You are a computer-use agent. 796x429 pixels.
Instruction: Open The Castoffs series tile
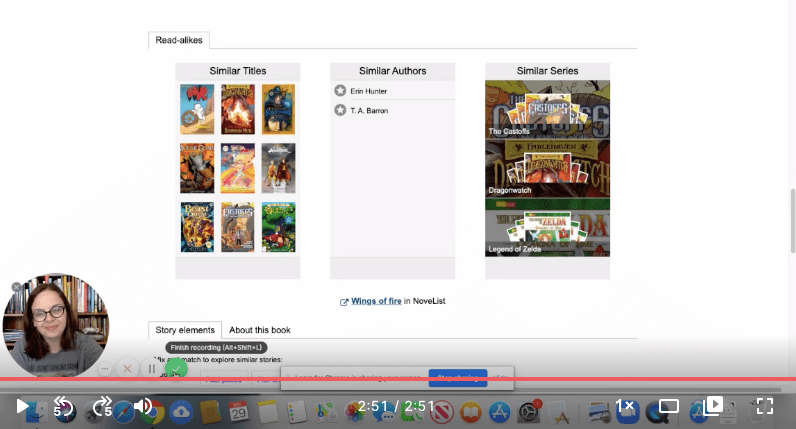[x=547, y=110]
